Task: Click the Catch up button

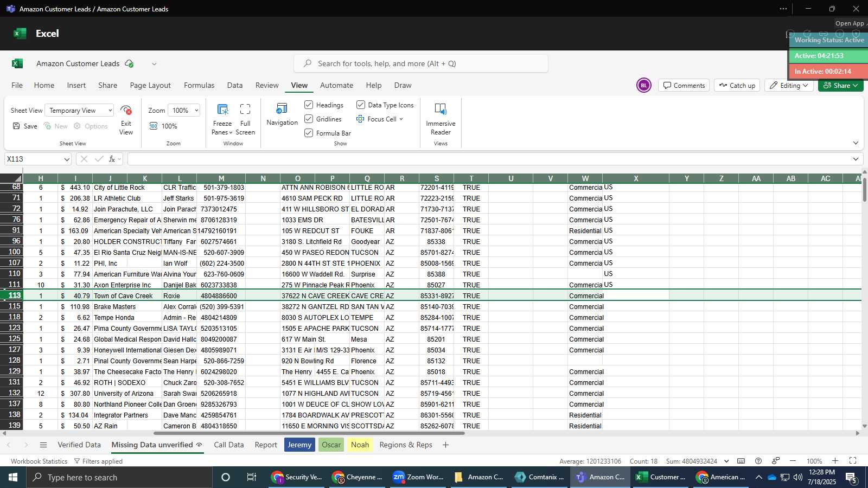Action: [x=737, y=85]
